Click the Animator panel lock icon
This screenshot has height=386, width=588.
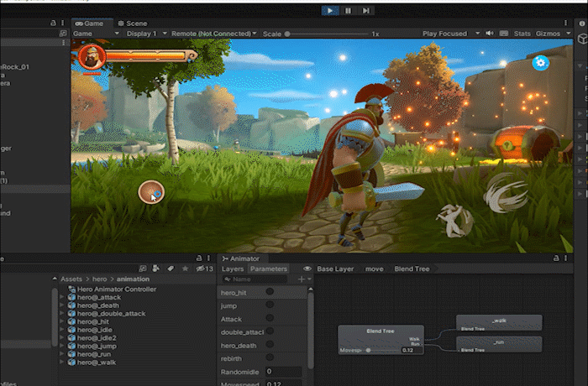tap(556, 258)
